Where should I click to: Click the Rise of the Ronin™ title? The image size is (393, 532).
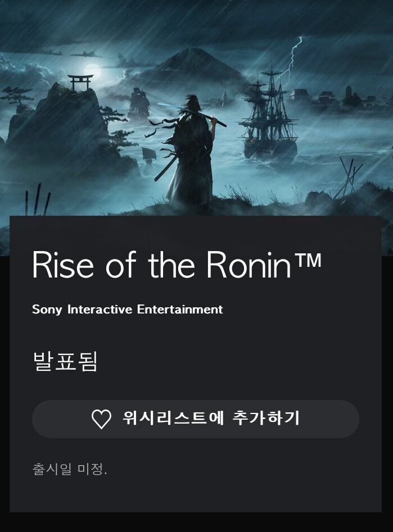177,265
